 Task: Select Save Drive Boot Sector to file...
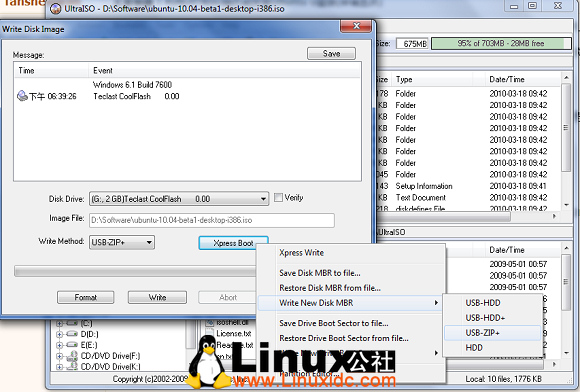click(x=334, y=323)
